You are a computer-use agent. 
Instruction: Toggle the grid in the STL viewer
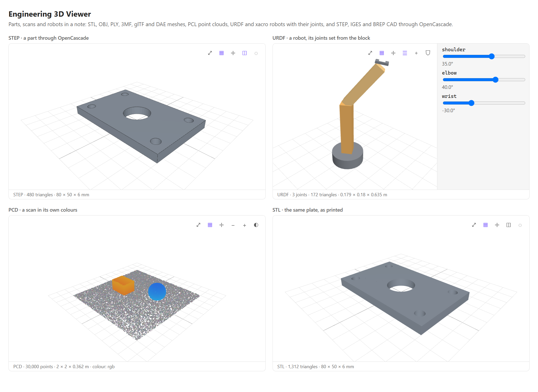(x=485, y=225)
